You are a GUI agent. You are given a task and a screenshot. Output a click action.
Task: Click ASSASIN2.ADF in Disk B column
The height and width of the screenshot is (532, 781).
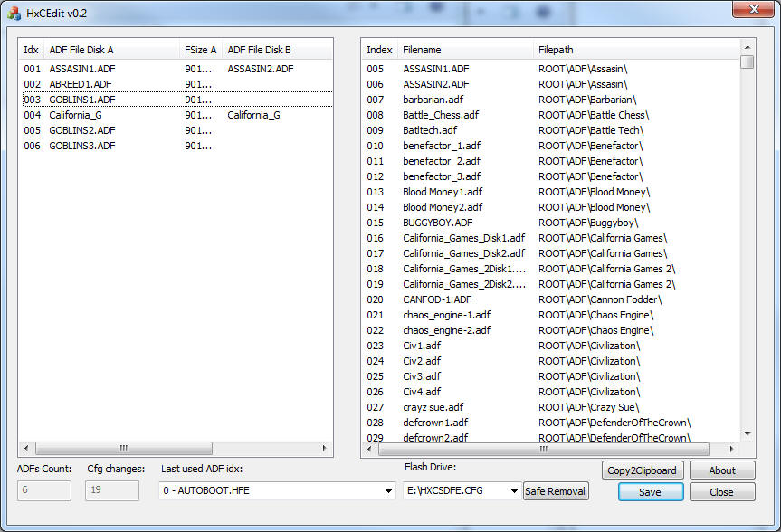[261, 69]
